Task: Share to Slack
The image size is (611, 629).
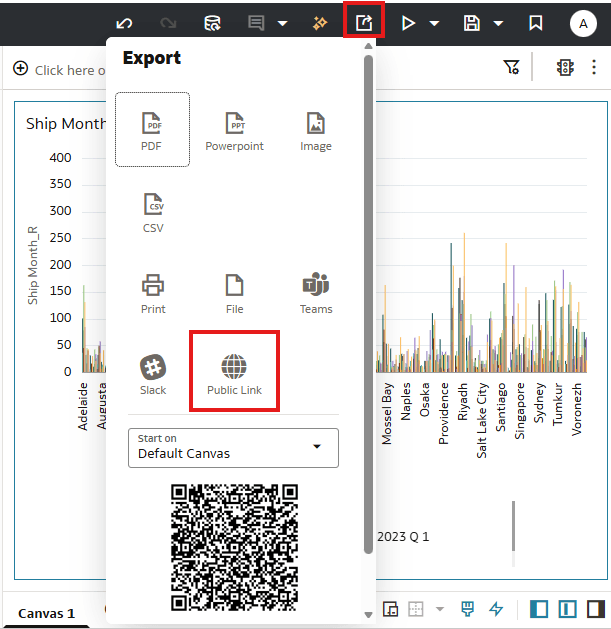Action: 153,375
